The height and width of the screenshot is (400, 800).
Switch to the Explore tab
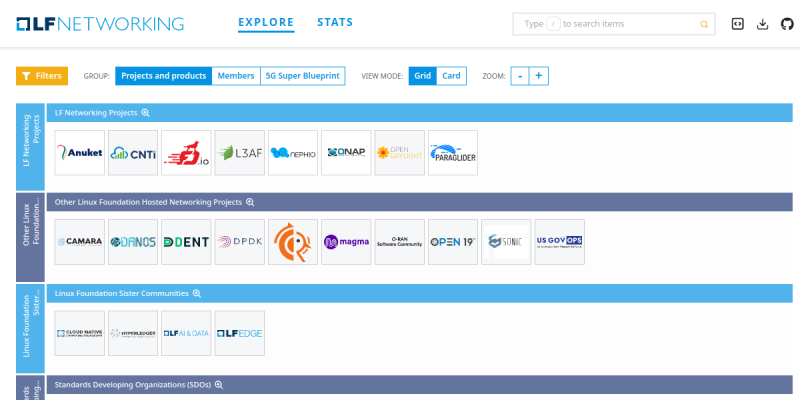point(266,22)
